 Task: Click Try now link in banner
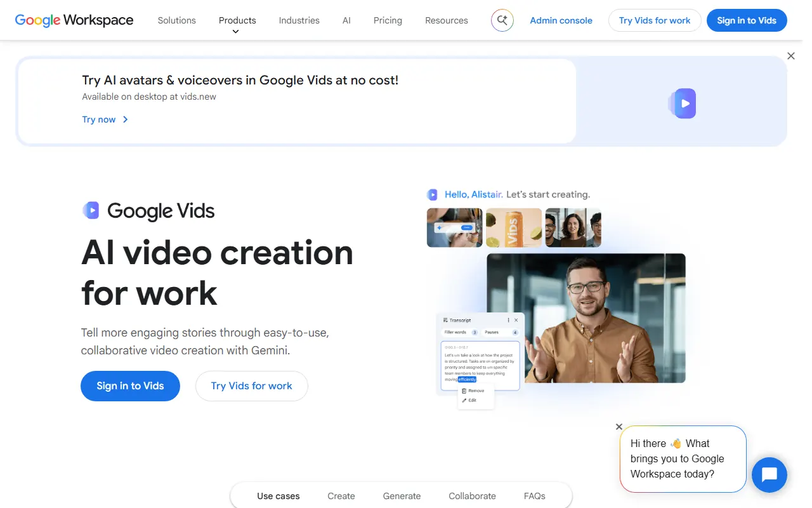[99, 119]
